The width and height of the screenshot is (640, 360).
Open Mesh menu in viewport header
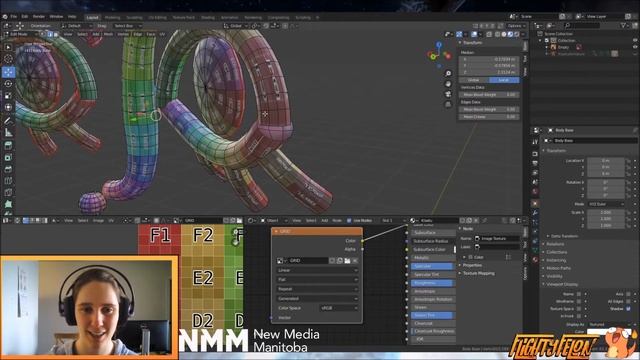pos(108,34)
